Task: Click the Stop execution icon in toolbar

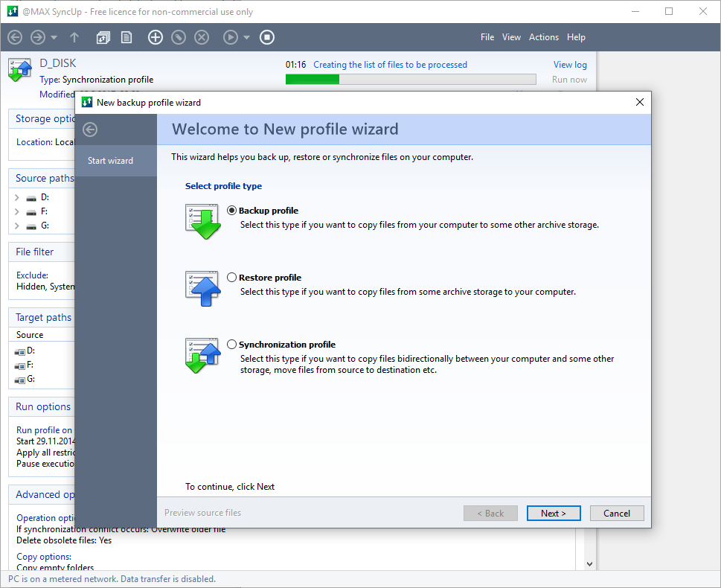Action: (x=266, y=37)
